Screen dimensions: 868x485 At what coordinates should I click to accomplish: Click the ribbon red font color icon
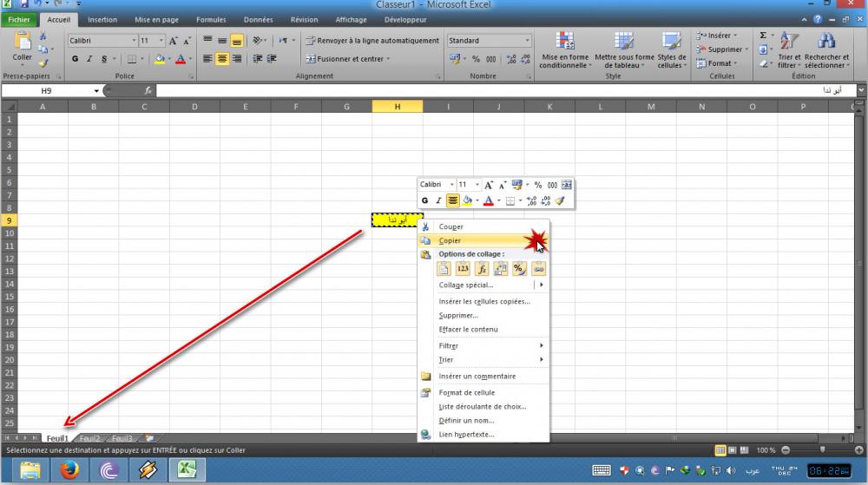(181, 59)
